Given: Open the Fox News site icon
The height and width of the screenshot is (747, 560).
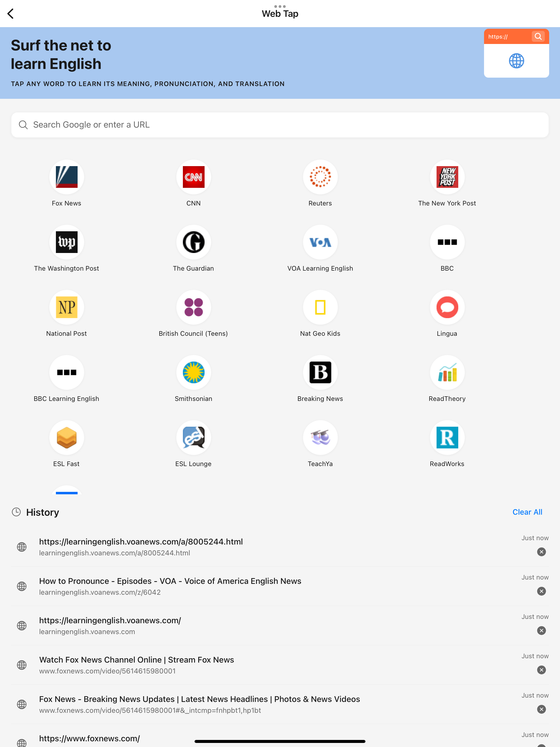Looking at the screenshot, I should [66, 177].
